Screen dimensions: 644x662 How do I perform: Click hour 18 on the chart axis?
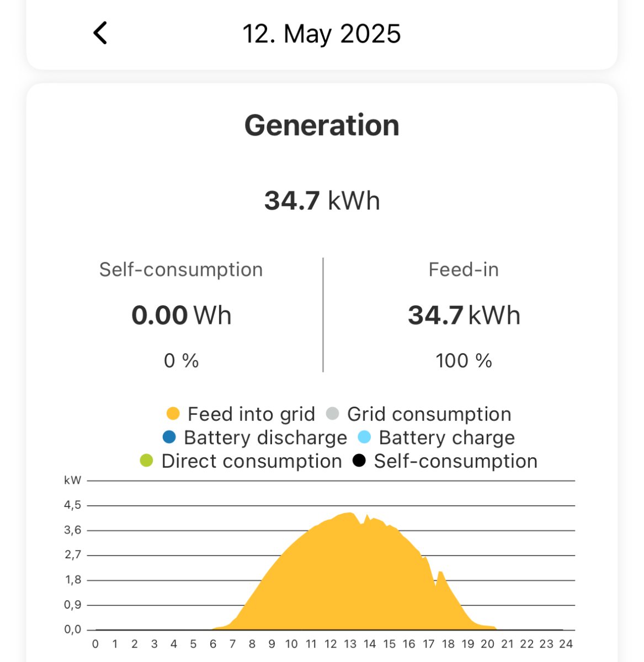(x=448, y=644)
